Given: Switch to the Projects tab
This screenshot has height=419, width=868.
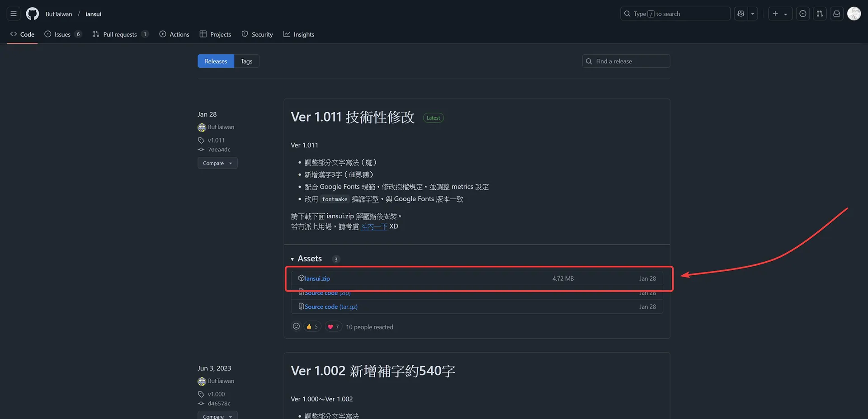Looking at the screenshot, I should point(215,34).
